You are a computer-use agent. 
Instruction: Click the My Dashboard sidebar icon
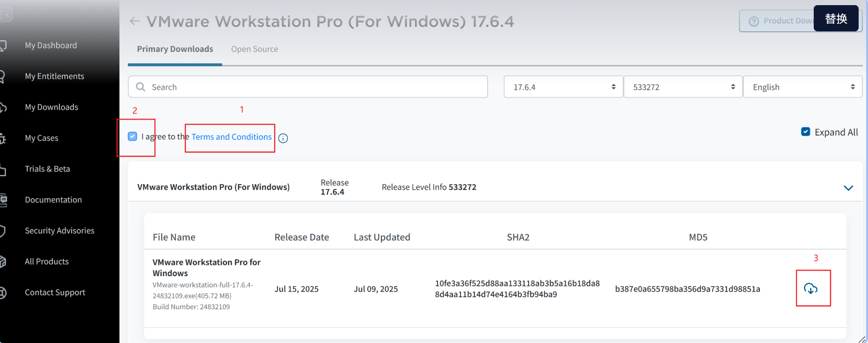click(3, 45)
